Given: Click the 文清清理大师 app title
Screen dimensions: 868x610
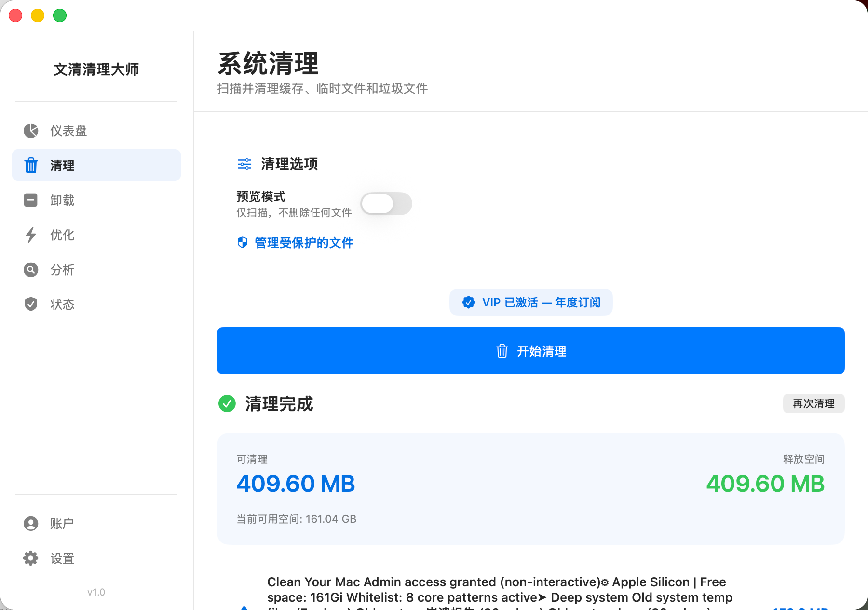Looking at the screenshot, I should 96,69.
